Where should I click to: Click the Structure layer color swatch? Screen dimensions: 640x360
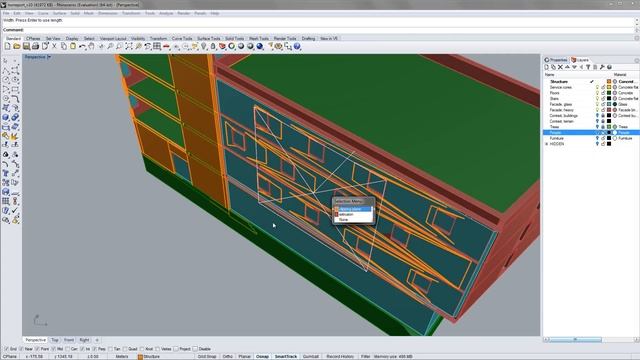(x=609, y=82)
